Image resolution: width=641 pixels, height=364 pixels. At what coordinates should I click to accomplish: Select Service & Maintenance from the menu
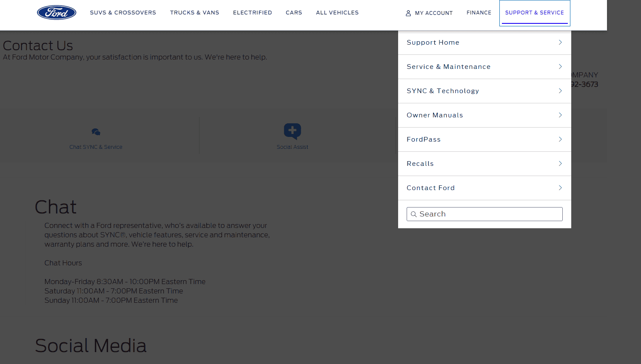484,67
